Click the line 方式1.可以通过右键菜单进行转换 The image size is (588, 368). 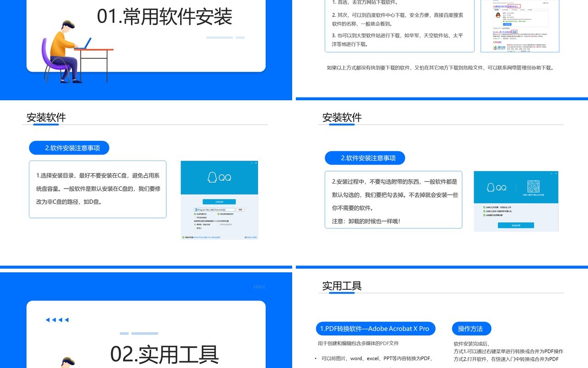pos(509,351)
